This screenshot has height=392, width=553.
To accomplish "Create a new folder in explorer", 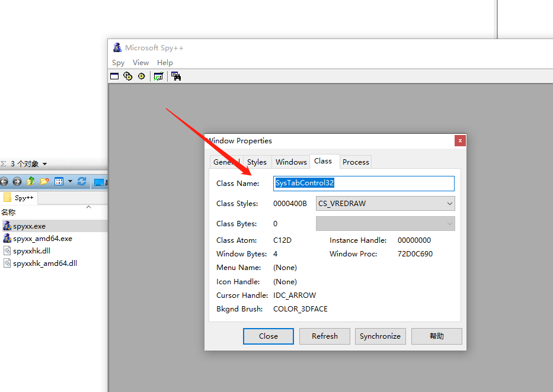I will [x=44, y=181].
